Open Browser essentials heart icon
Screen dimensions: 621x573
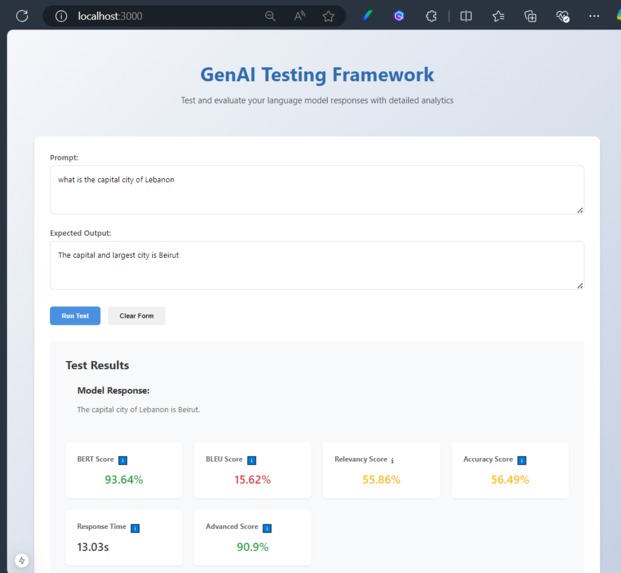[562, 16]
